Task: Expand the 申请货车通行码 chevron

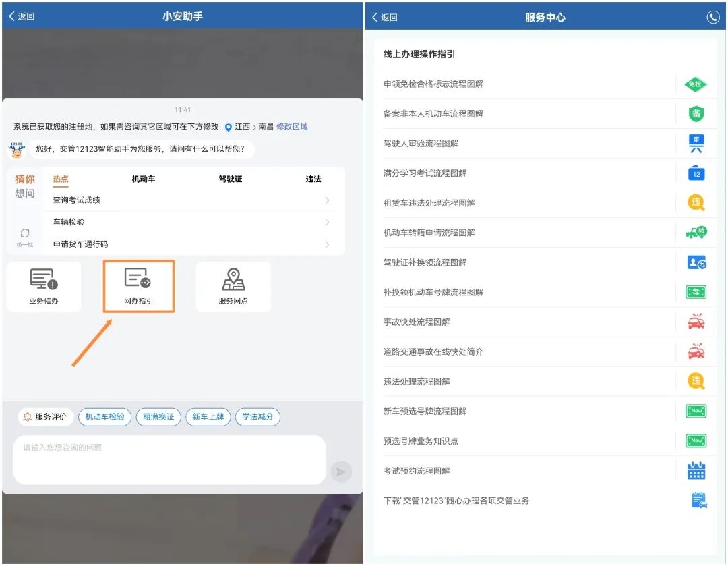Action: [x=327, y=244]
